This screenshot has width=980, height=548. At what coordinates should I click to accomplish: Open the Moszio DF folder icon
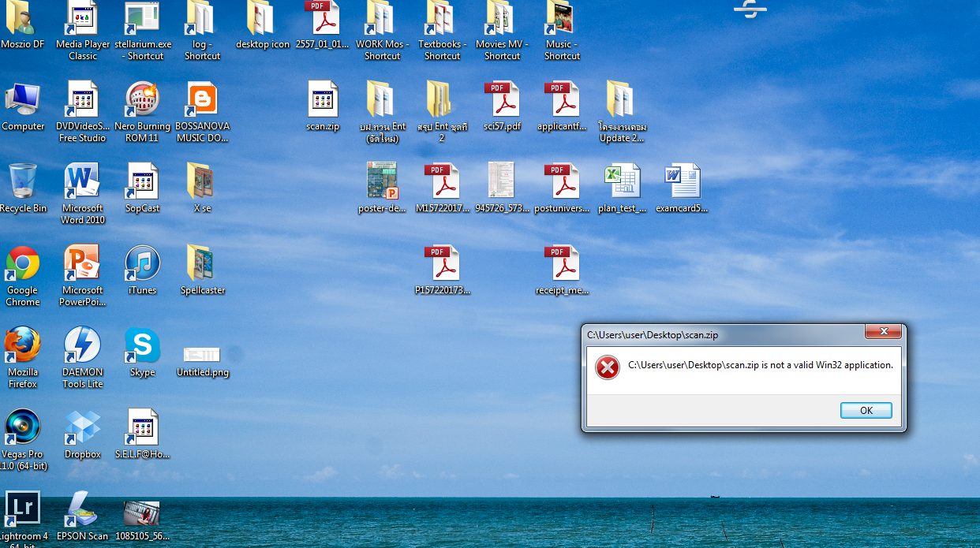[x=22, y=19]
